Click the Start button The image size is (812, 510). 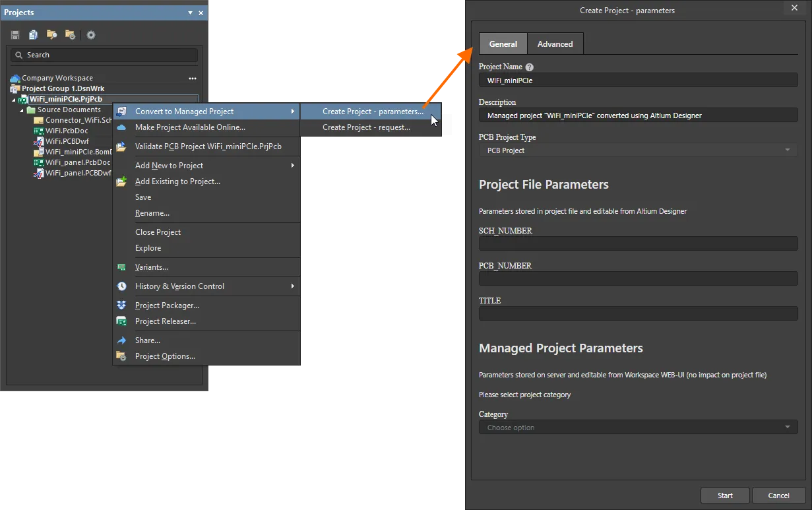pyautogui.click(x=725, y=495)
